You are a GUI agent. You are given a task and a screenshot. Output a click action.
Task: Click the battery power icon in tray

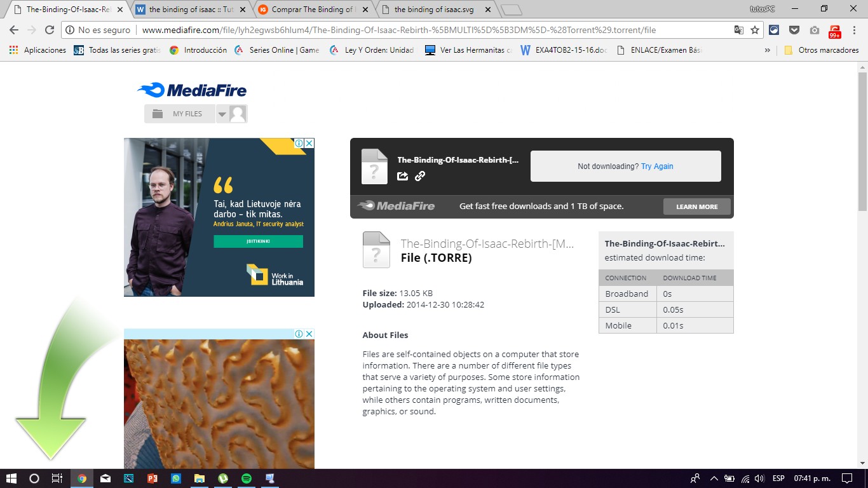pos(729,478)
